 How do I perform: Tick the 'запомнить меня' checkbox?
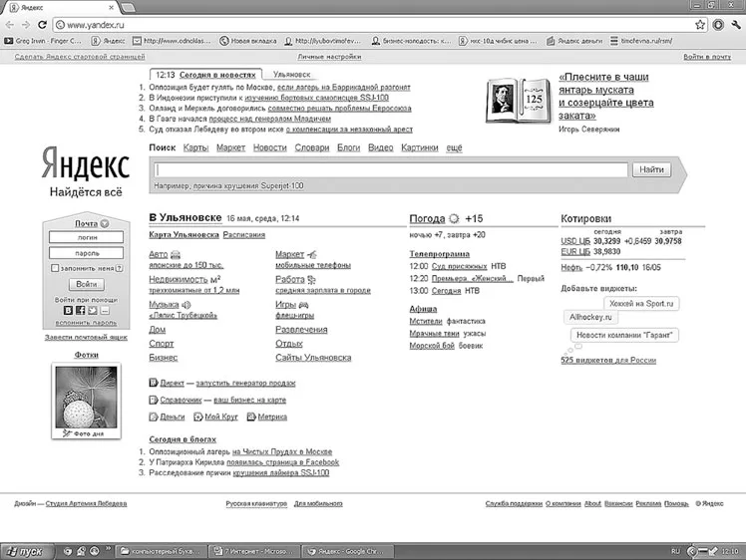point(55,268)
